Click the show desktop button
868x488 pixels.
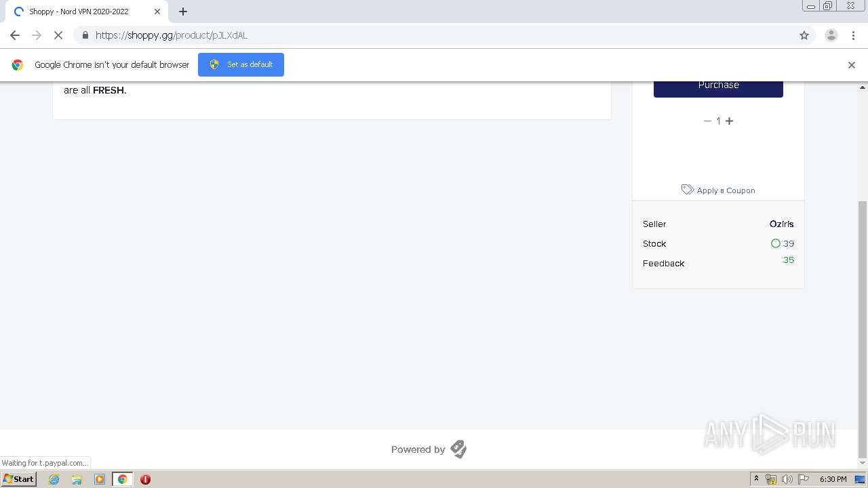point(860,479)
